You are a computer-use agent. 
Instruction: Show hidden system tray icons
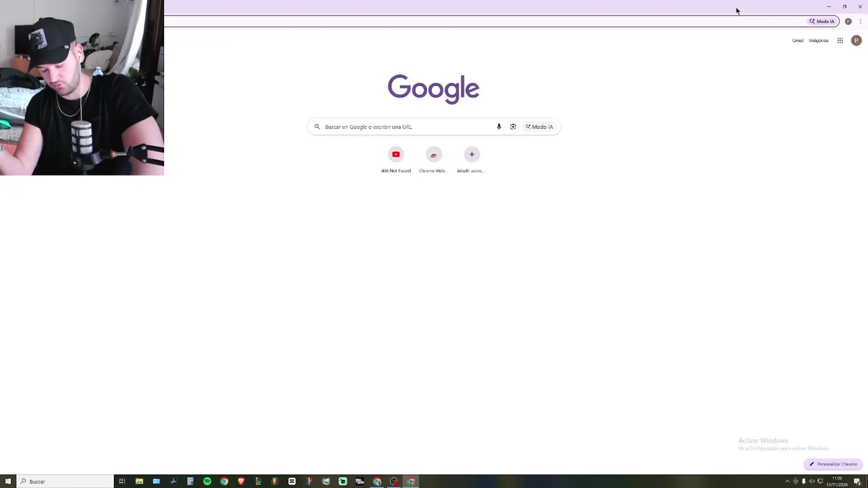tap(787, 481)
